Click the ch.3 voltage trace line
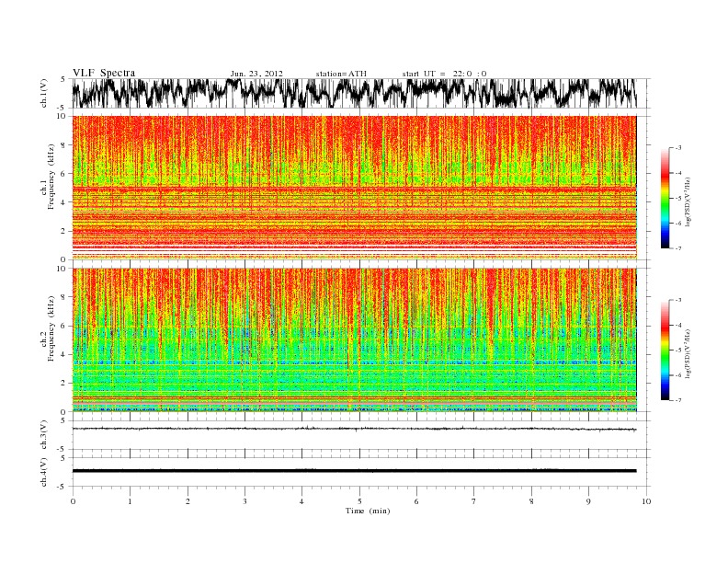The height and width of the screenshot is (563, 728). (x=354, y=429)
